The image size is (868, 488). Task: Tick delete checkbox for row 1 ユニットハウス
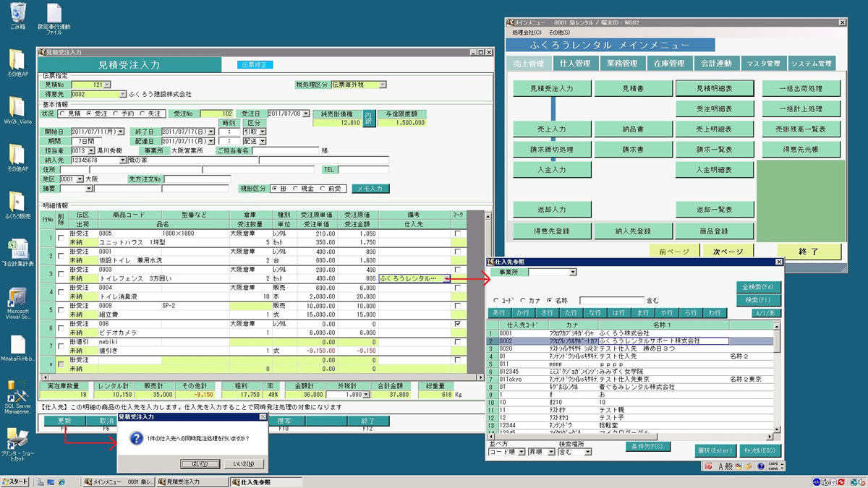[61, 239]
